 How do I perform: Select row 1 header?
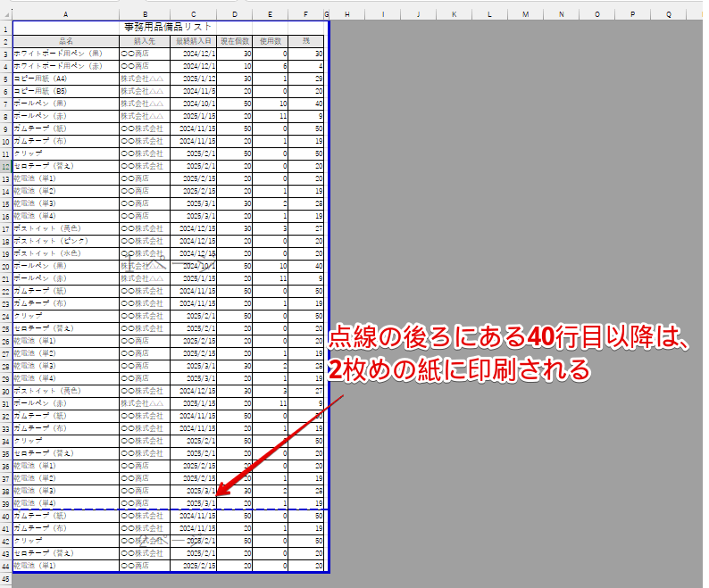tap(6, 29)
